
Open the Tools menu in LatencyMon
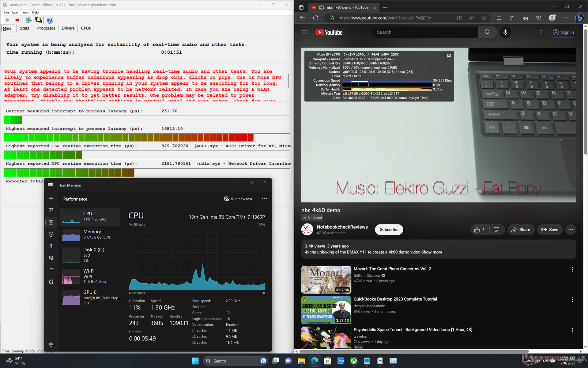tap(24, 12)
